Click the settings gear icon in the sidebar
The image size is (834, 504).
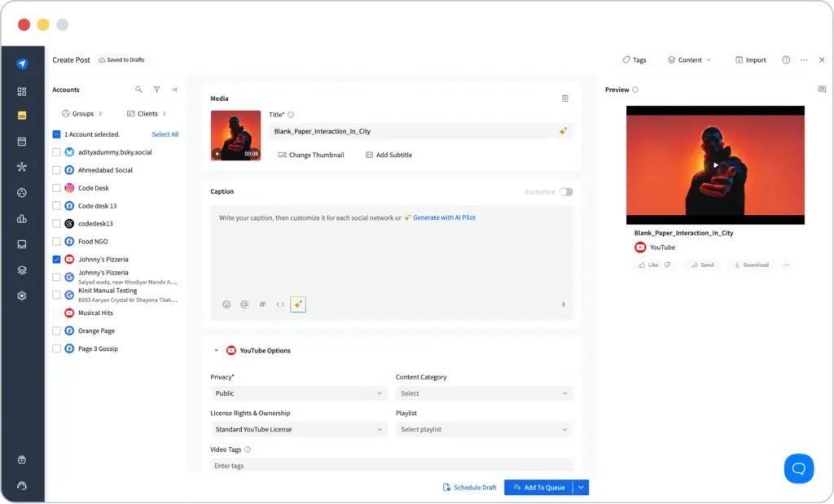click(22, 296)
